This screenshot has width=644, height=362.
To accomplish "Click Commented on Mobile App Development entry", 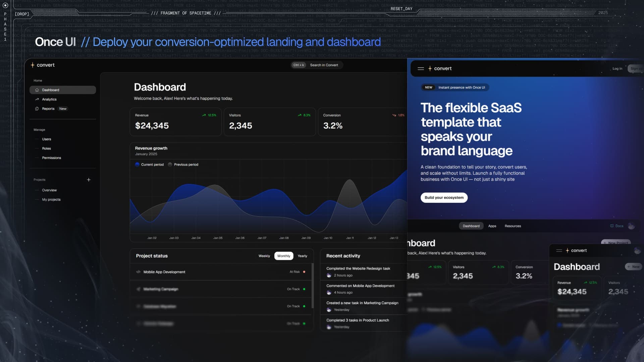I will pos(361,286).
